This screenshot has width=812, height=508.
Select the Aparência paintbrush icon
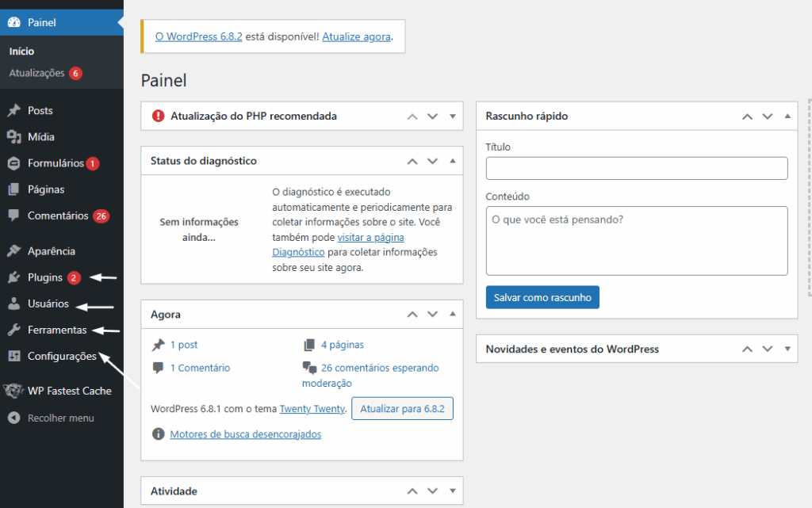tap(13, 251)
